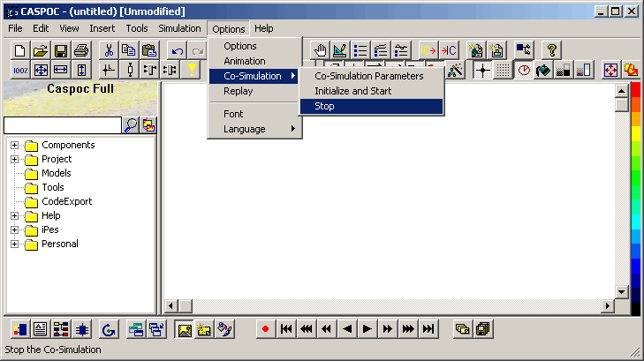Click the blue G refresh icon
Image resolution: width=644 pixels, height=361 pixels.
109,329
